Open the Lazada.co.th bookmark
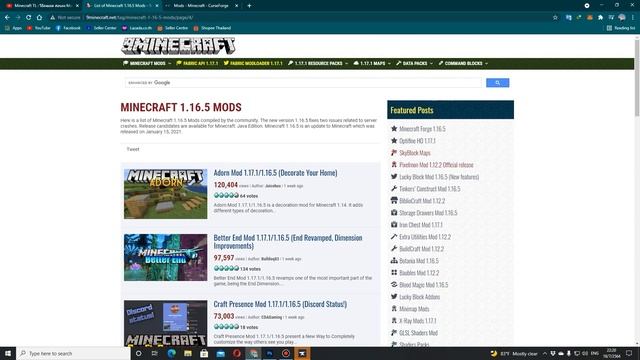This screenshot has width=640, height=360. point(137,28)
